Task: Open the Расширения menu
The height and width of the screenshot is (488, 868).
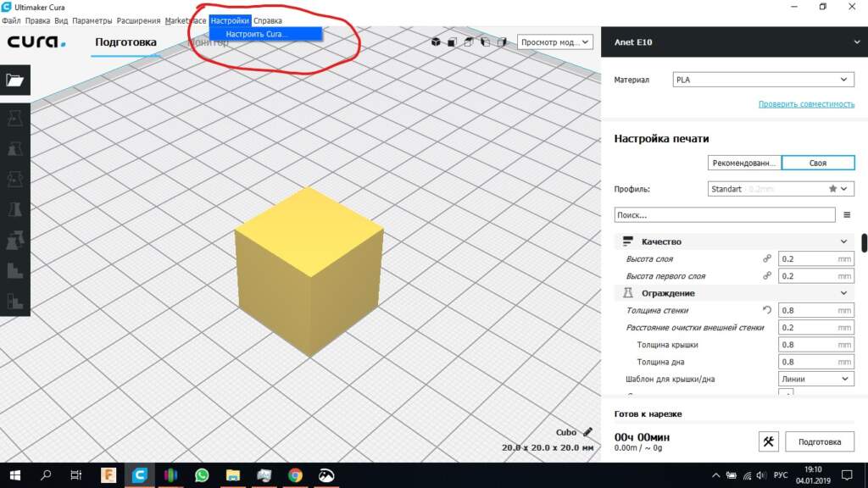Action: (x=139, y=20)
